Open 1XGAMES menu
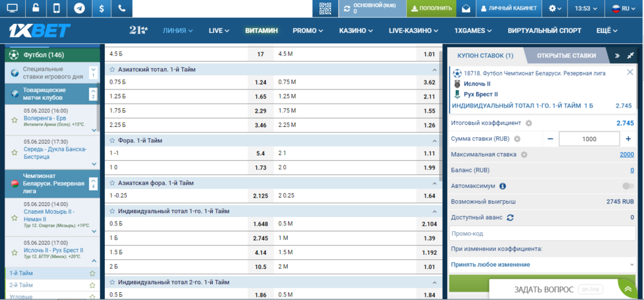This screenshot has width=644, height=300. point(473,30)
